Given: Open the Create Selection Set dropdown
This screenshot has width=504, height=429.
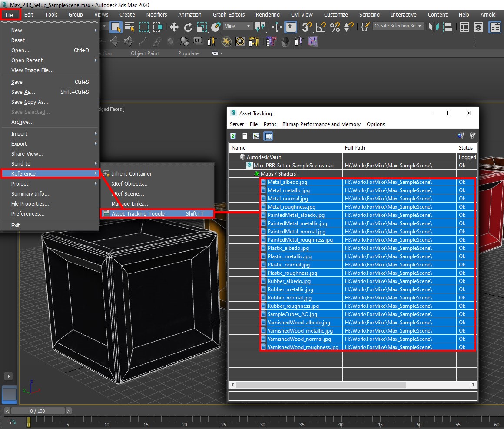Looking at the screenshot, I should (x=398, y=26).
